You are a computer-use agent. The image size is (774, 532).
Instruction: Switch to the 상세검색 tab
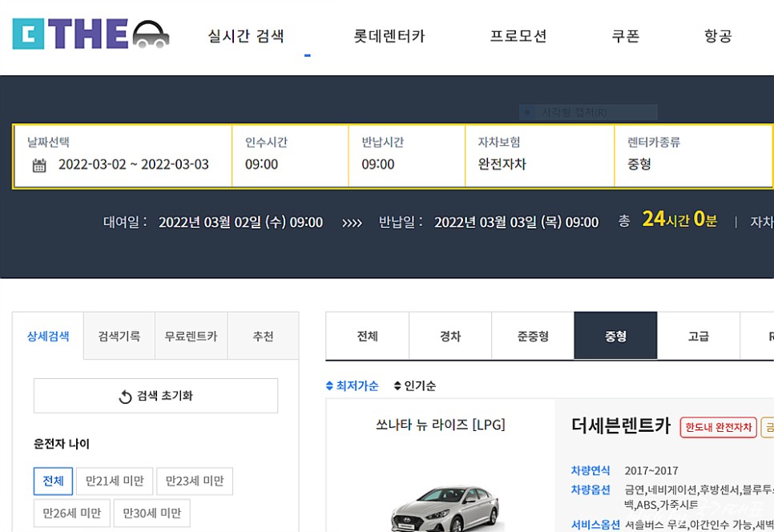click(x=48, y=336)
